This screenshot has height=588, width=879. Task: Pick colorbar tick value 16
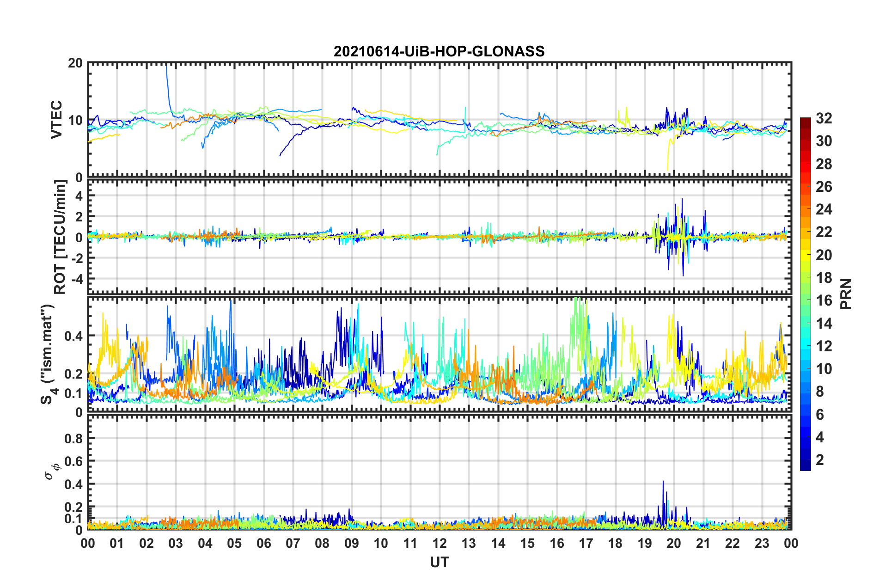(x=824, y=300)
